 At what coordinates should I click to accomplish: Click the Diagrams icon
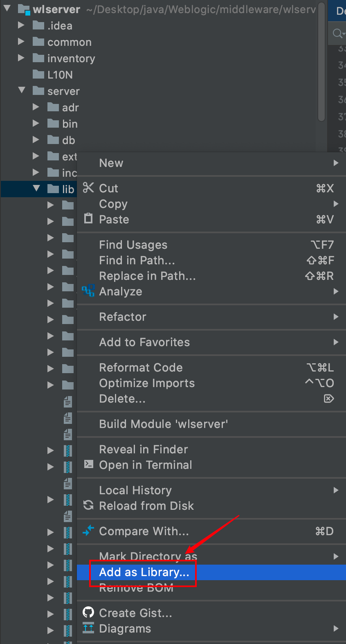(88, 628)
